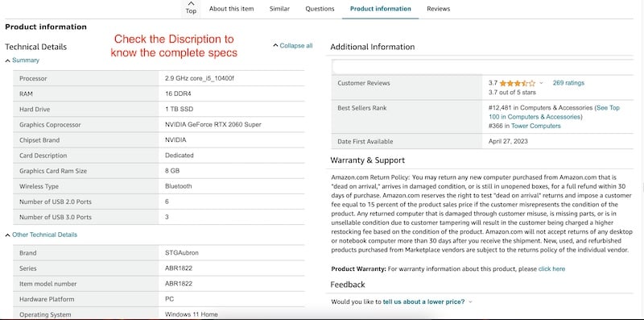Click the Hardware Platform value PC
The width and height of the screenshot is (644, 320).
pyautogui.click(x=169, y=299)
